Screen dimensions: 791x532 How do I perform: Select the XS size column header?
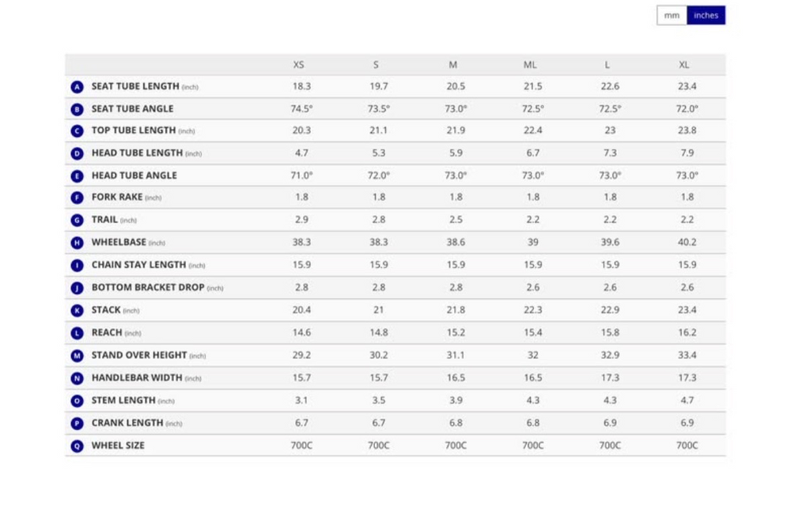point(299,65)
